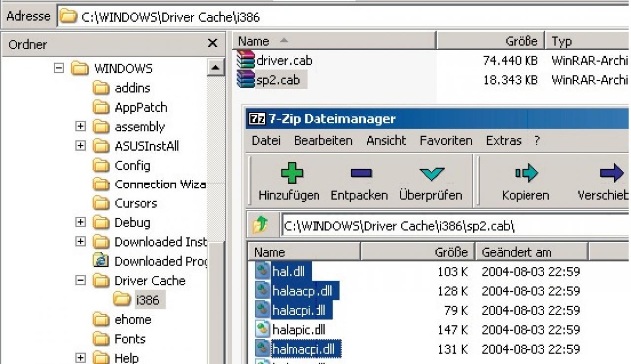Expand the Downloaded Installations node
This screenshot has width=631, height=364.
pos(80,241)
